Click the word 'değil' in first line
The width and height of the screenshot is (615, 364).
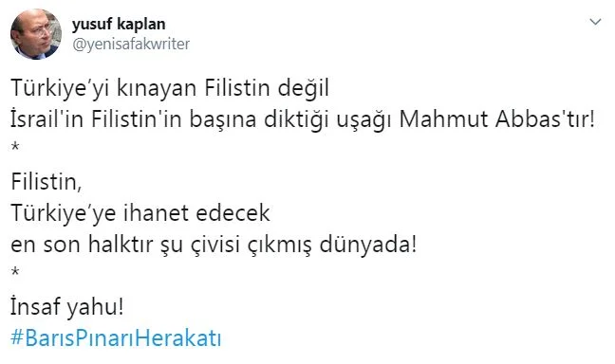[x=303, y=88]
